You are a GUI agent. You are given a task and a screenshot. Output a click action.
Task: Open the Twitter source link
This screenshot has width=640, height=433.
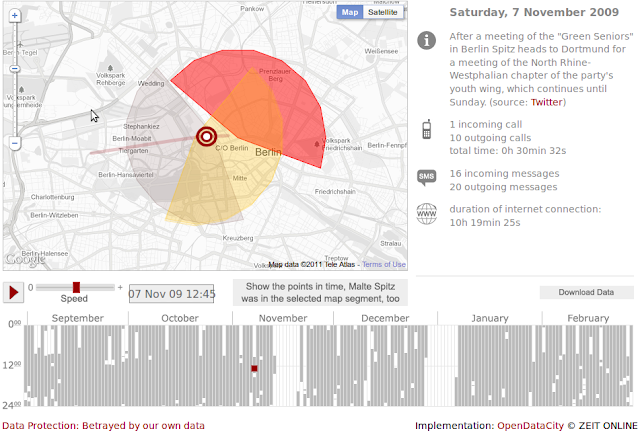coord(547,102)
